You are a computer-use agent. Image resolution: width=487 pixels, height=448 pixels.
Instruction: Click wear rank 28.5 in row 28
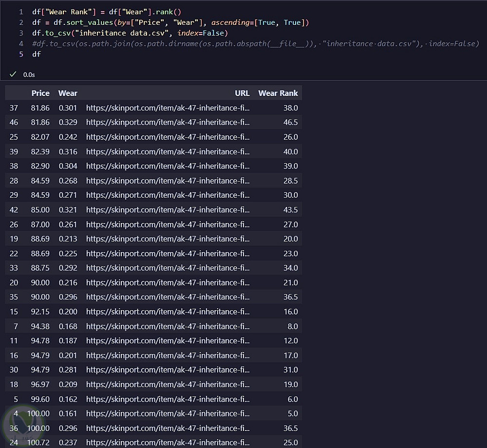[x=290, y=181]
